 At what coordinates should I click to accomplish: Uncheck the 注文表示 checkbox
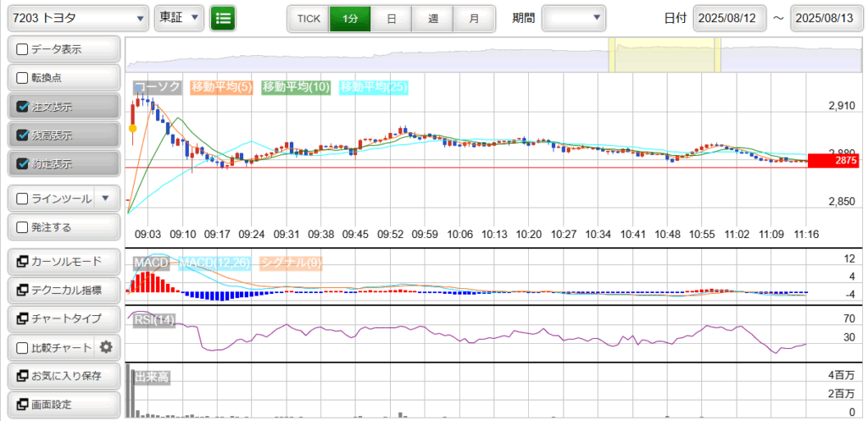[22, 107]
